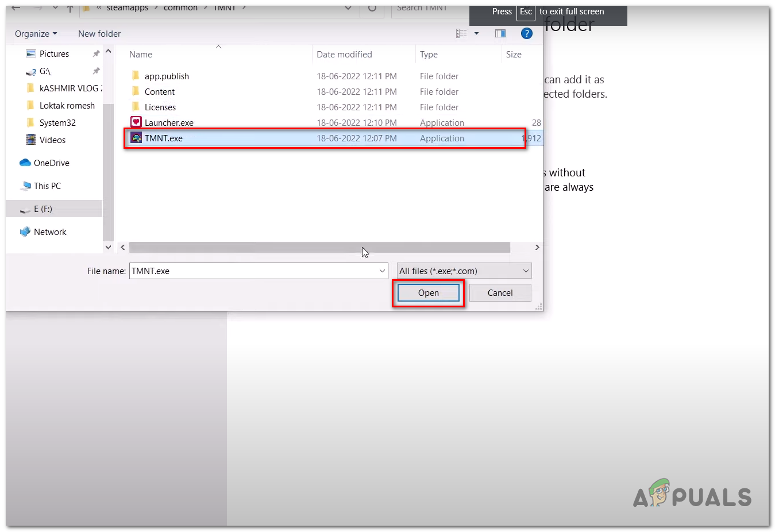The height and width of the screenshot is (532, 775).
Task: Select the kASHMIR VLOG folder icon
Action: (30, 88)
